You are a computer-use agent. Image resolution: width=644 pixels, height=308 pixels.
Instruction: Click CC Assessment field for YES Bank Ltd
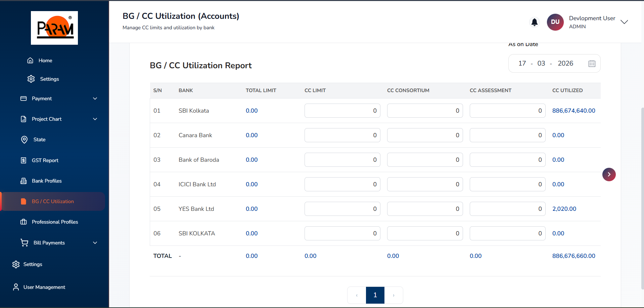point(507,209)
